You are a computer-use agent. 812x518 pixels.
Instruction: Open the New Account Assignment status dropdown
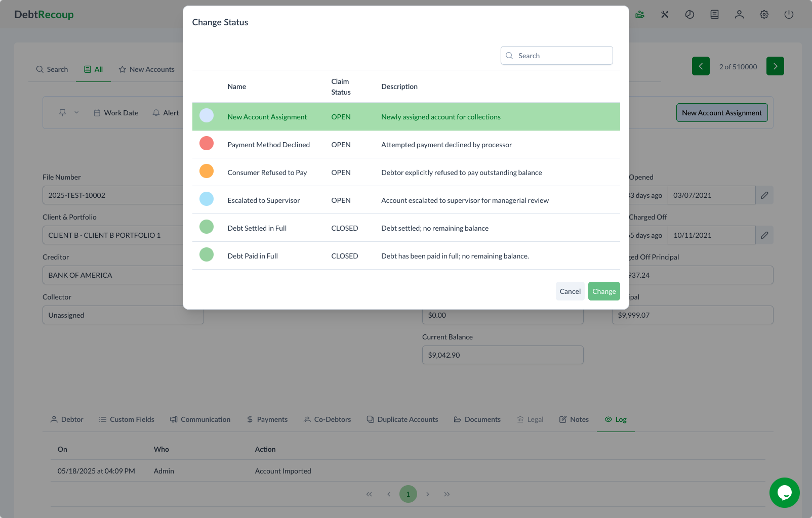(x=721, y=113)
